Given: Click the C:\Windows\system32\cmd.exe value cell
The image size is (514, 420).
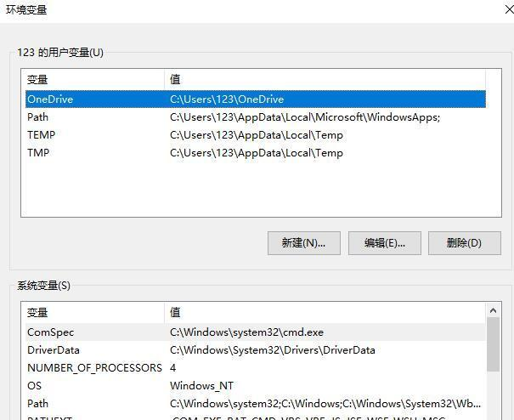Looking at the screenshot, I should (246, 332).
